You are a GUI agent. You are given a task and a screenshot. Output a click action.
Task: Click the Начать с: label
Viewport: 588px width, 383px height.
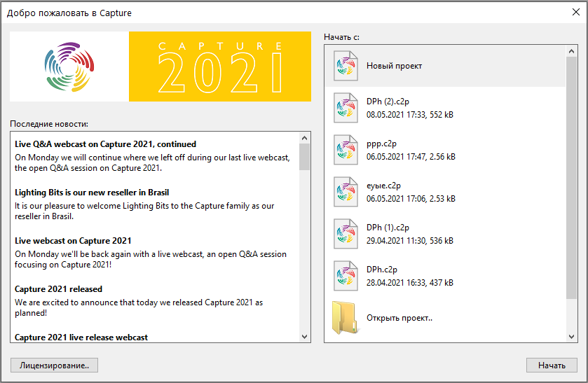341,37
